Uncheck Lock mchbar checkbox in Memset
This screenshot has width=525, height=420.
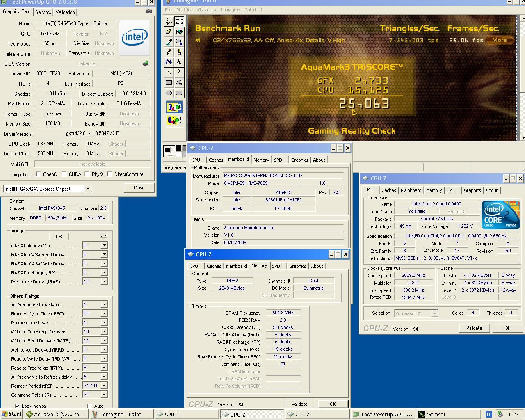[x=17, y=406]
